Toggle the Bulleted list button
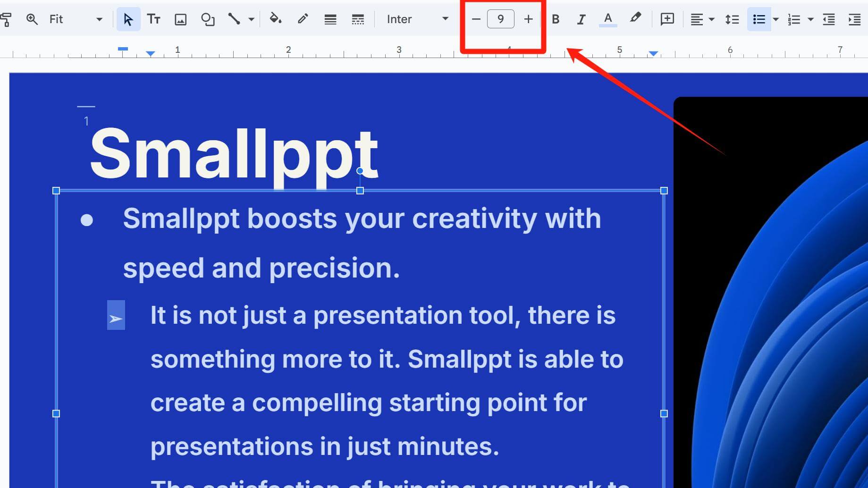868x488 pixels. 759,19
